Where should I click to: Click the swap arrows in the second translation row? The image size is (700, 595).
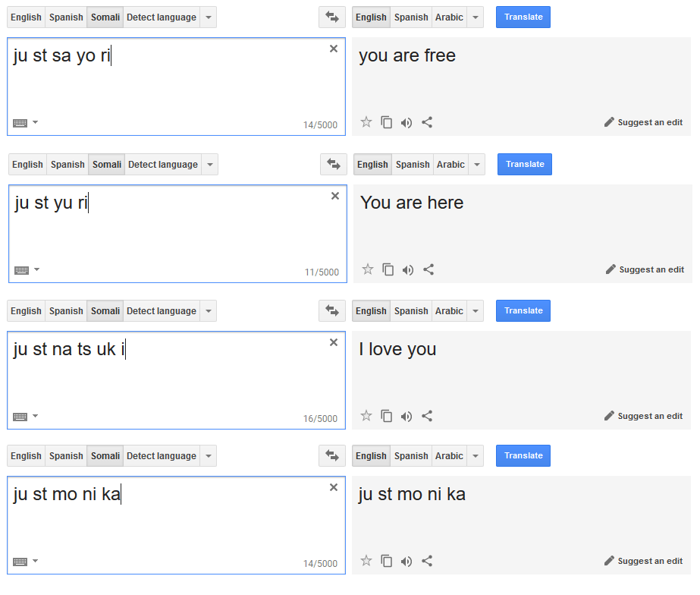pos(334,164)
